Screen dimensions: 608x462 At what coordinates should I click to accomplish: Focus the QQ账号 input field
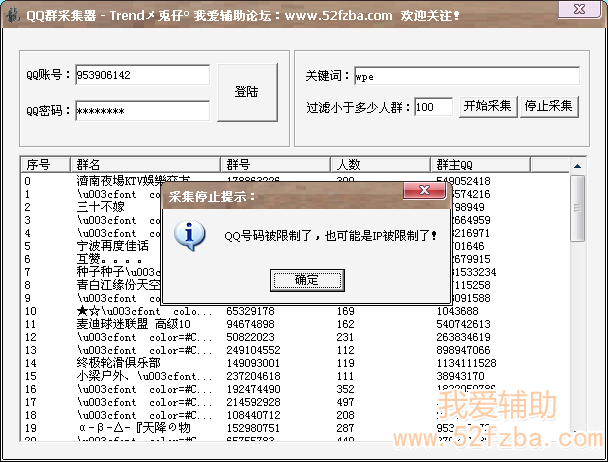pos(142,75)
